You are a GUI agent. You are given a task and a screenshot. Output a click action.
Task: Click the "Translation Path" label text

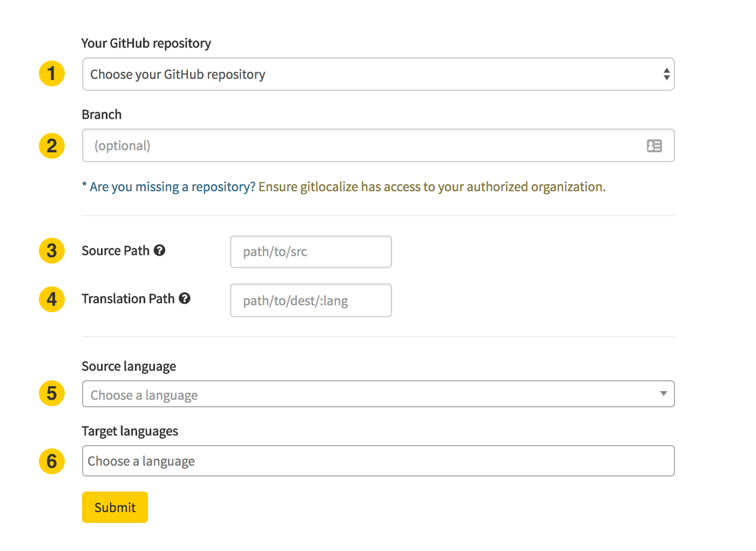pyautogui.click(x=128, y=299)
